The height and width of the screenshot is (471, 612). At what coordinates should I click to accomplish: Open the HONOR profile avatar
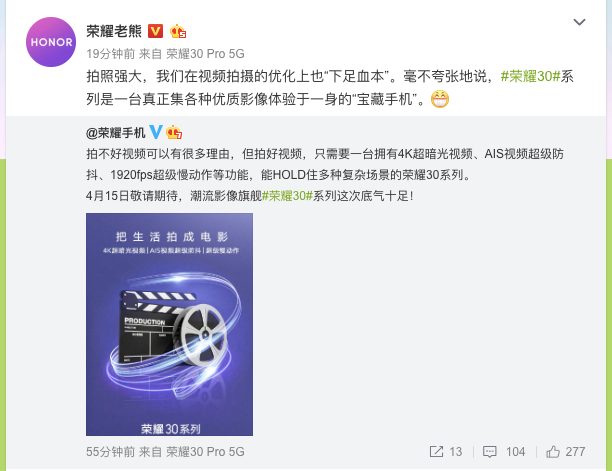tap(51, 42)
